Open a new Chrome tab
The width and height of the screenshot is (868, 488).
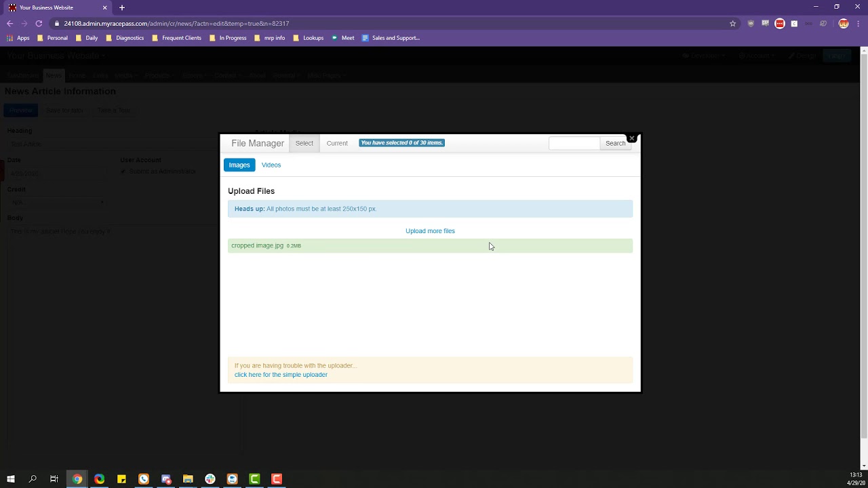pos(122,7)
